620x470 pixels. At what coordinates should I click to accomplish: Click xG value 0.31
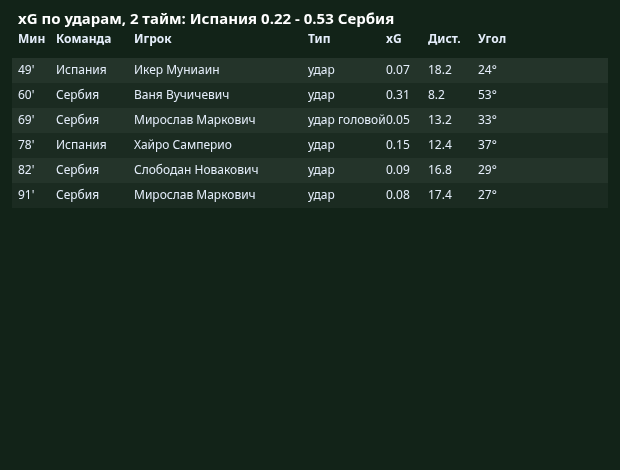pyautogui.click(x=397, y=95)
